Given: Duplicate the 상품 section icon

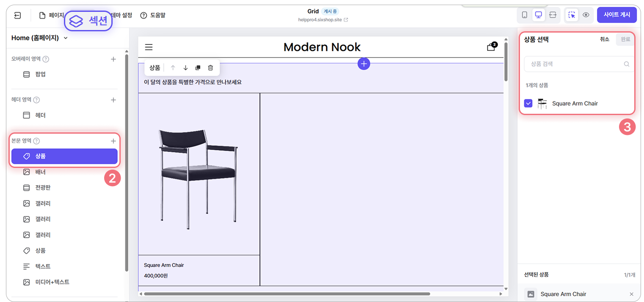Looking at the screenshot, I should click(x=198, y=68).
